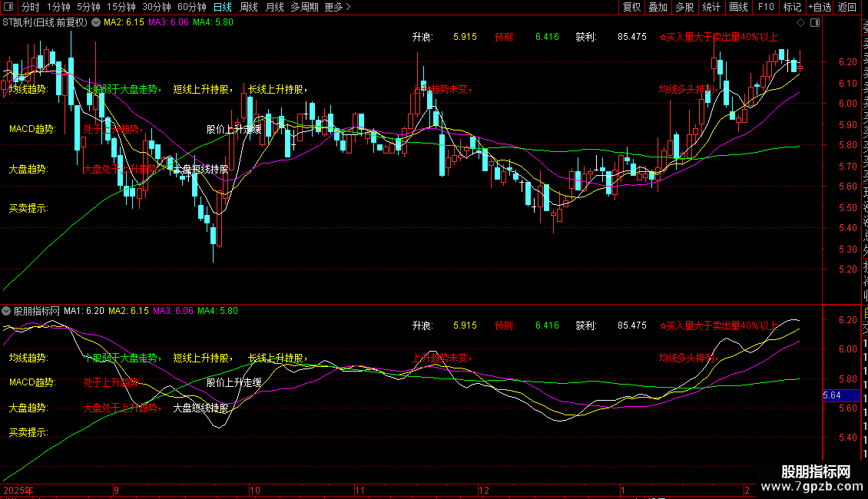Click the MA2: 6.15 label in lower panel
Viewport: 868px width, 499px height.
pyautogui.click(x=128, y=311)
